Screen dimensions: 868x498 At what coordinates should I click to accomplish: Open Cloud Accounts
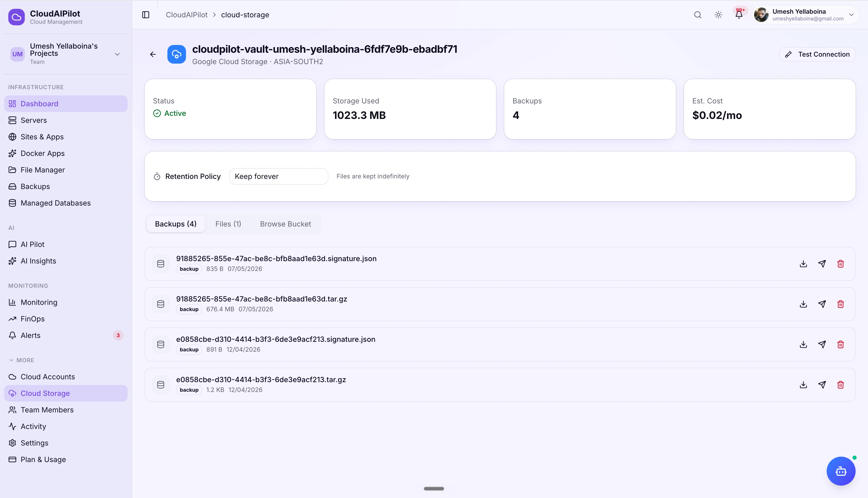(66, 376)
